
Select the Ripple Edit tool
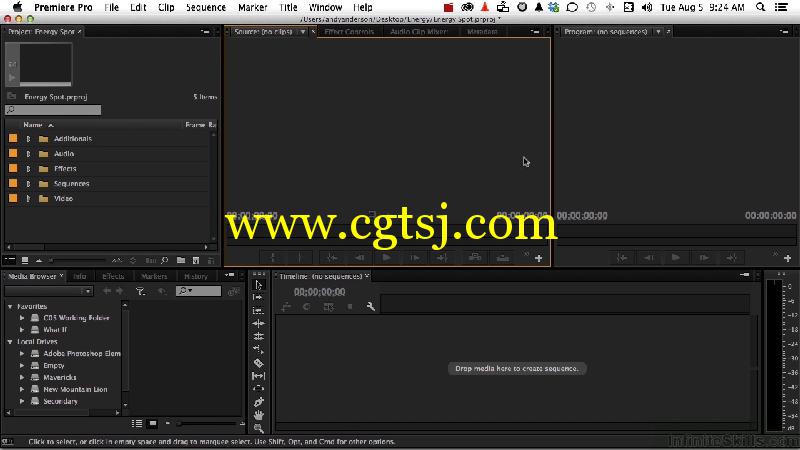pos(259,323)
